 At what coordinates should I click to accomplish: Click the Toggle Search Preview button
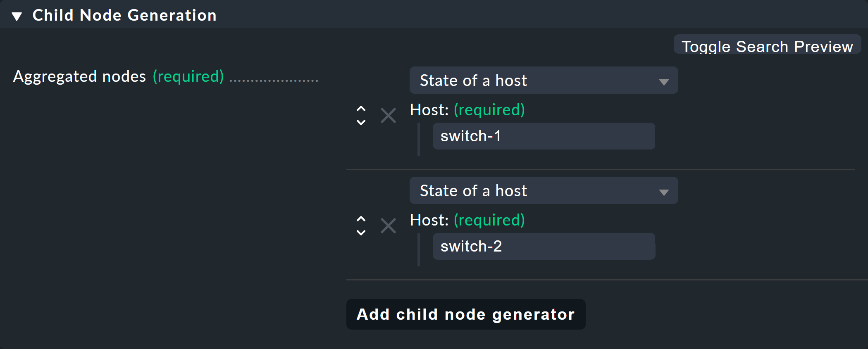point(767,45)
